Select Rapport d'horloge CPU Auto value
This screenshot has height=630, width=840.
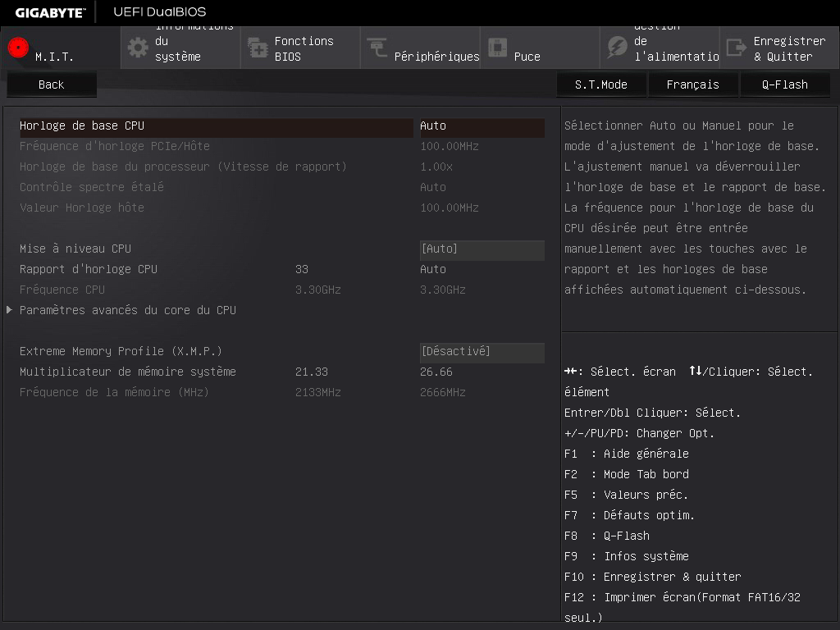tap(433, 269)
